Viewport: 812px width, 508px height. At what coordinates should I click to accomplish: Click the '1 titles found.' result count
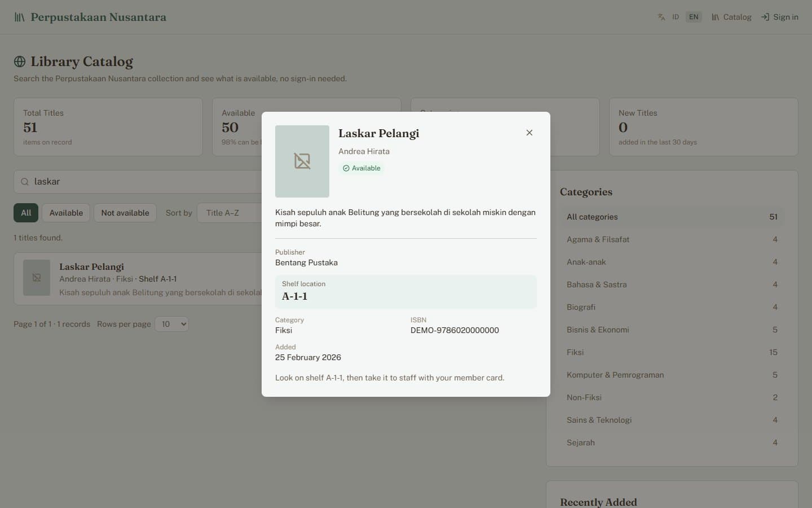click(38, 238)
